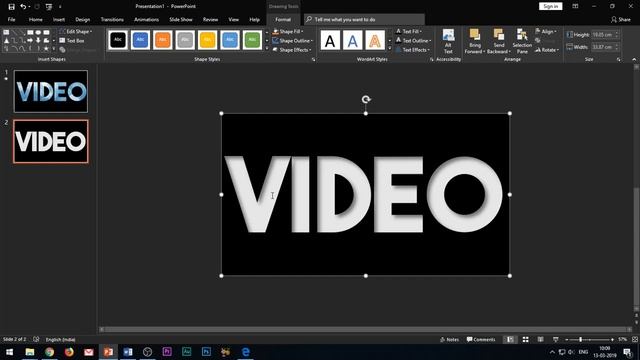The width and height of the screenshot is (640, 360).
Task: Expand the Text Effects dropdown
Action: click(413, 50)
